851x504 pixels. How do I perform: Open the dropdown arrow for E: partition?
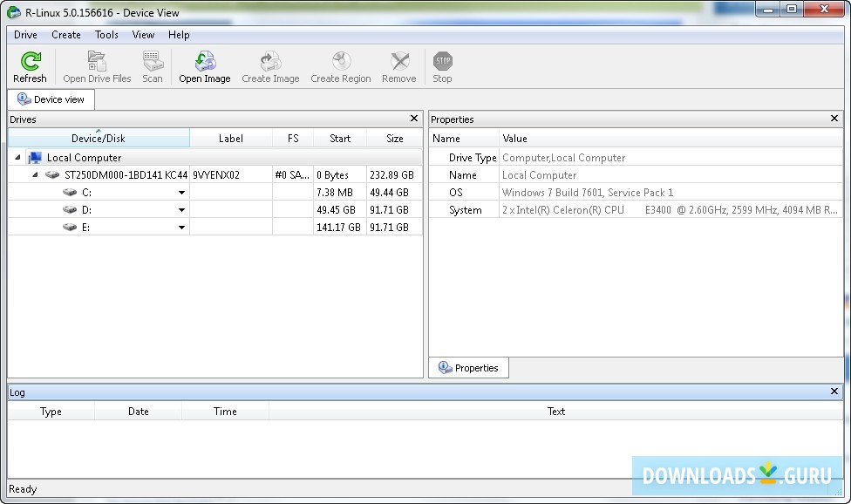182,228
